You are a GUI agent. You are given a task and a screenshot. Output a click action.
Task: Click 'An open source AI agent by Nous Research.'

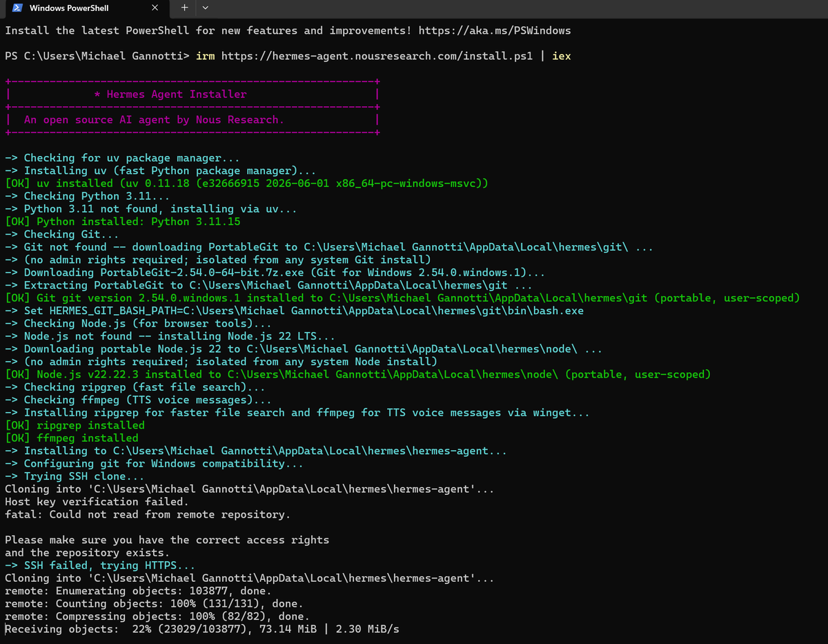coord(154,119)
